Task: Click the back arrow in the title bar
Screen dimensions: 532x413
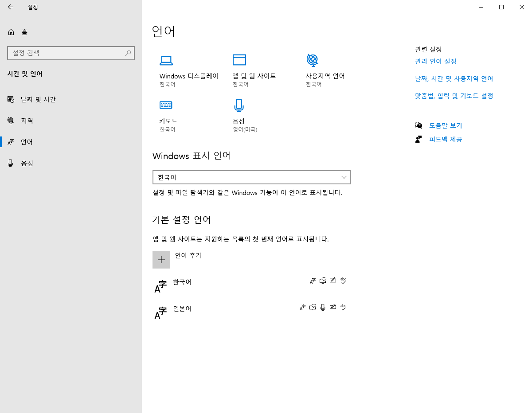Action: pyautogui.click(x=11, y=7)
